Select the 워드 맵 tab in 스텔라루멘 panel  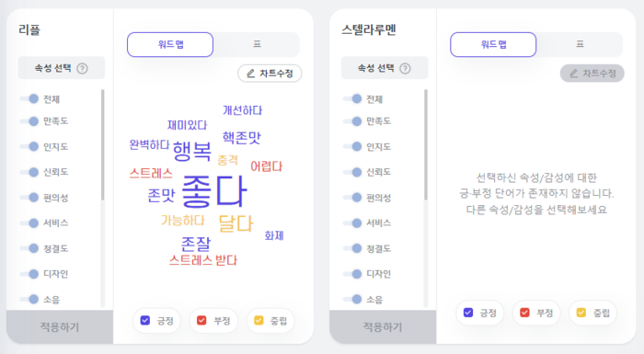[x=493, y=44]
